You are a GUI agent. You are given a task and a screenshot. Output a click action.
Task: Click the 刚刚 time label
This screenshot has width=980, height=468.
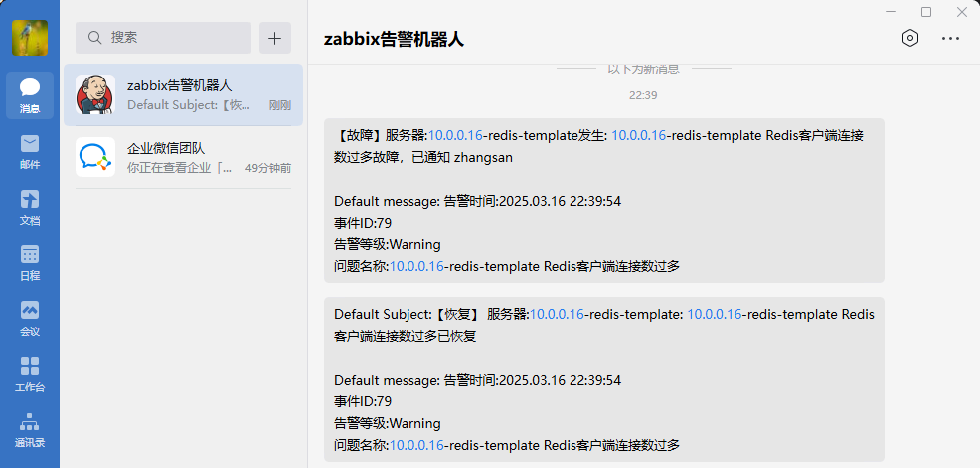pyautogui.click(x=280, y=105)
